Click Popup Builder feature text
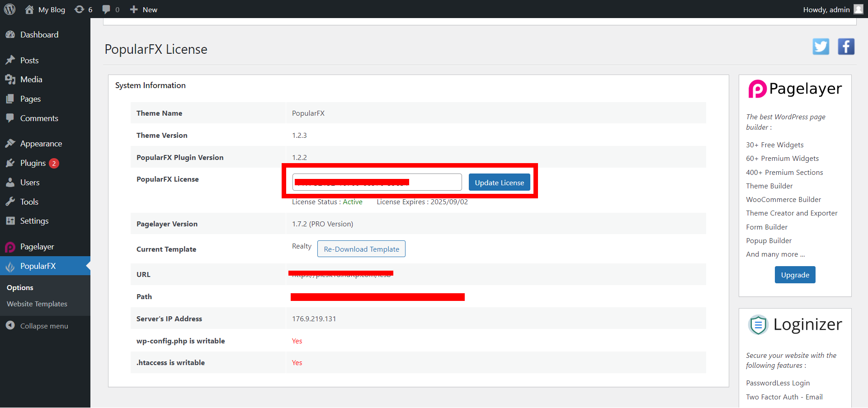The image size is (868, 408). pos(769,241)
